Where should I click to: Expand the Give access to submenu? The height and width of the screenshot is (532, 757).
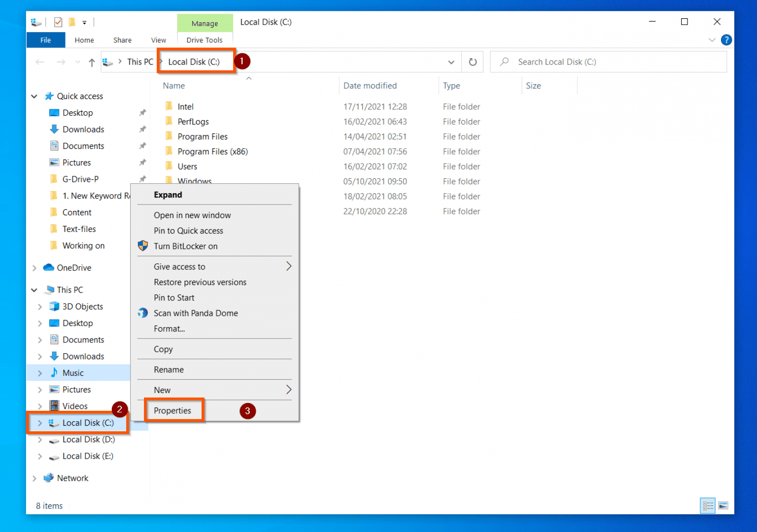coord(289,266)
